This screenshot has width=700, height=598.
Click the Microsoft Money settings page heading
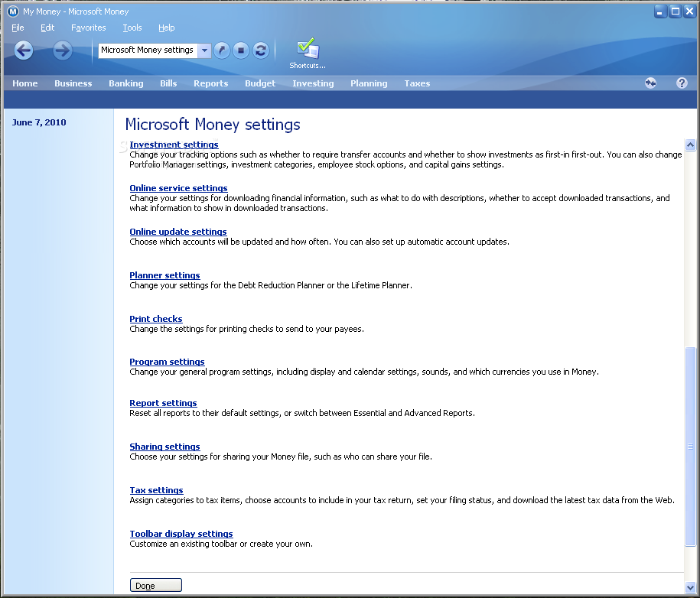coord(213,124)
